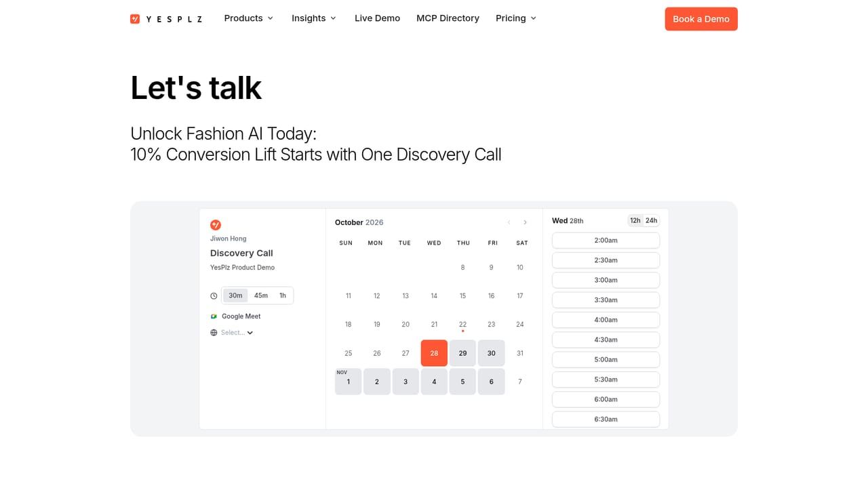
Task: Choose the 2:30am time slot
Action: [606, 260]
